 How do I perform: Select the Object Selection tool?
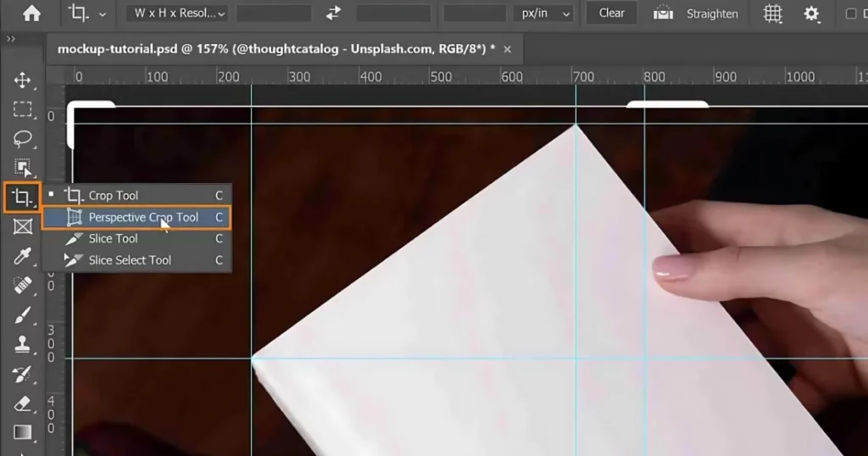point(22,168)
